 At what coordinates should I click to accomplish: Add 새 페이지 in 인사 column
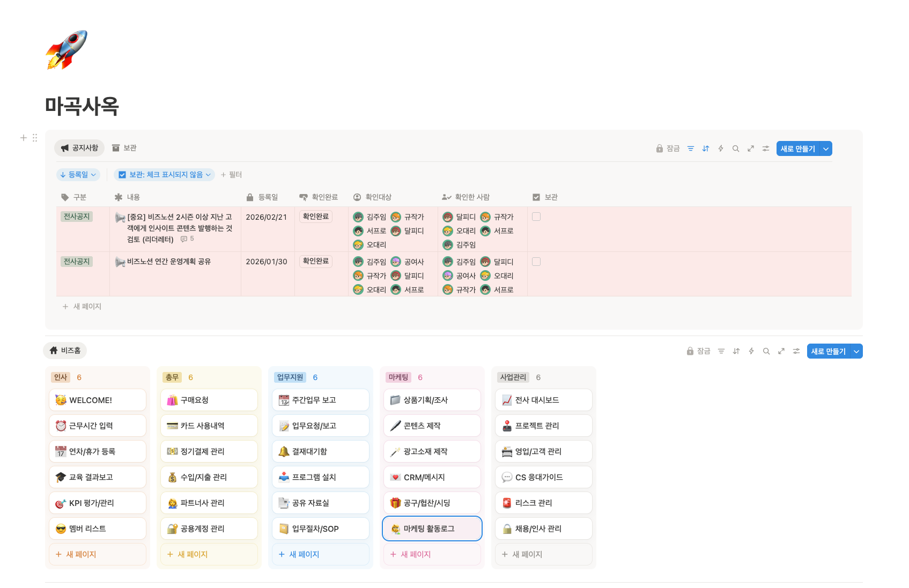point(98,554)
